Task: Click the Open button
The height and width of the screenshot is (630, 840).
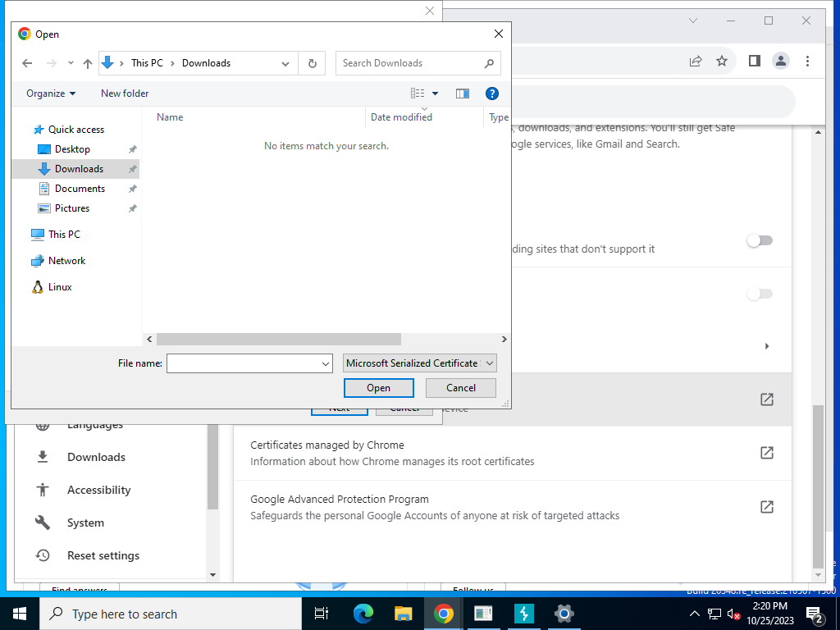Action: (379, 388)
